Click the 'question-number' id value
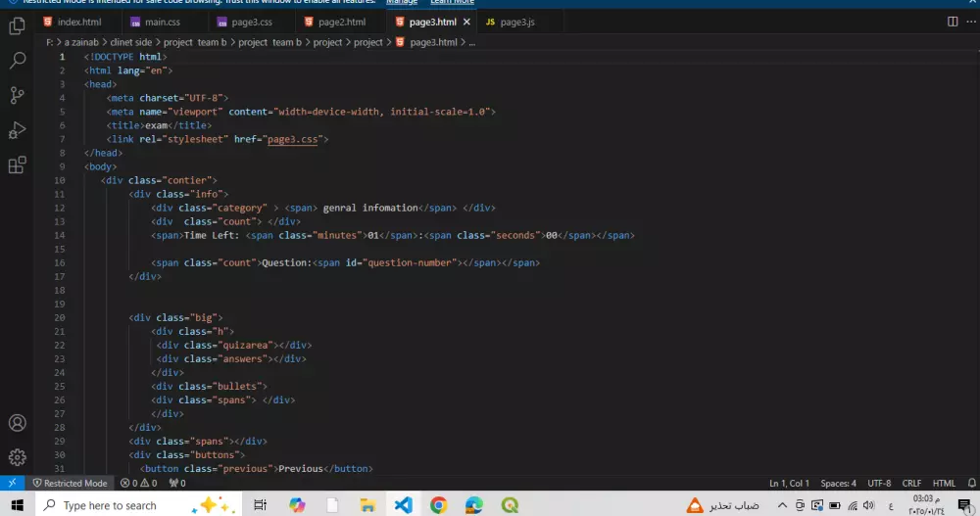This screenshot has width=980, height=516. tap(410, 263)
